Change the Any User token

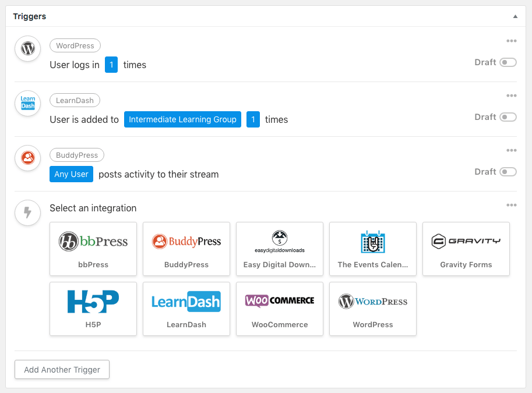click(x=71, y=174)
